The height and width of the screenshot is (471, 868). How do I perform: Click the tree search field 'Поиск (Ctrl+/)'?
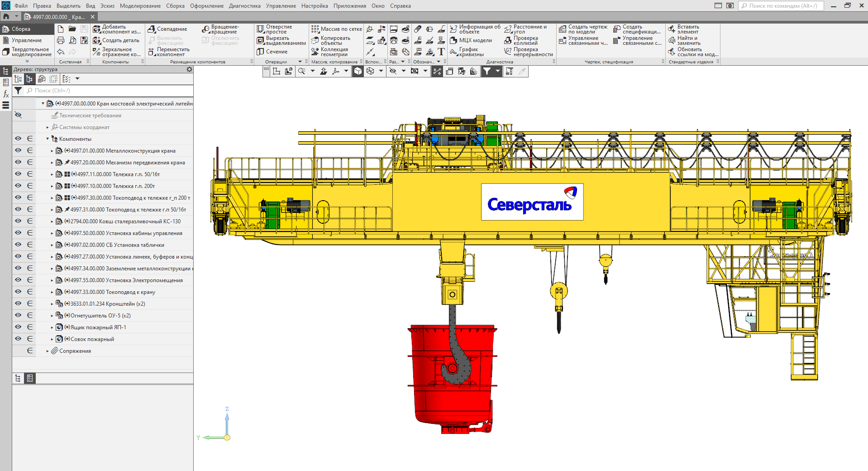click(x=109, y=91)
